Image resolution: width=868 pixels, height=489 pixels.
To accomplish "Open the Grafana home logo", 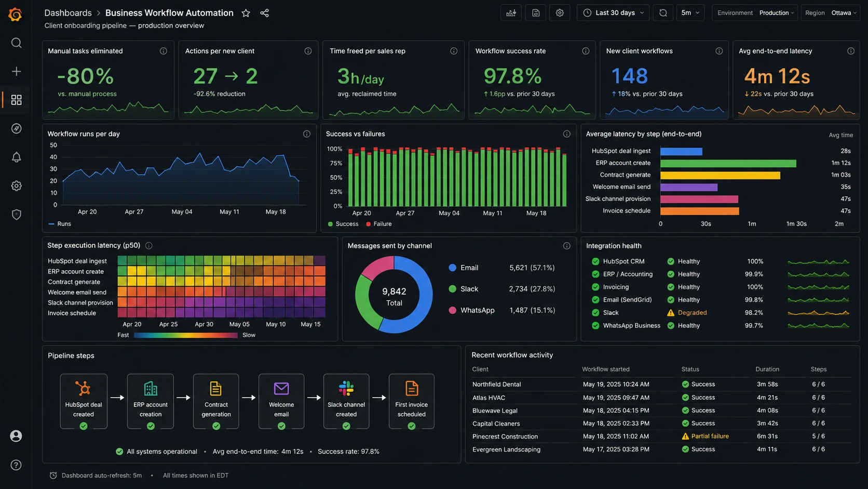I will 16,14.
